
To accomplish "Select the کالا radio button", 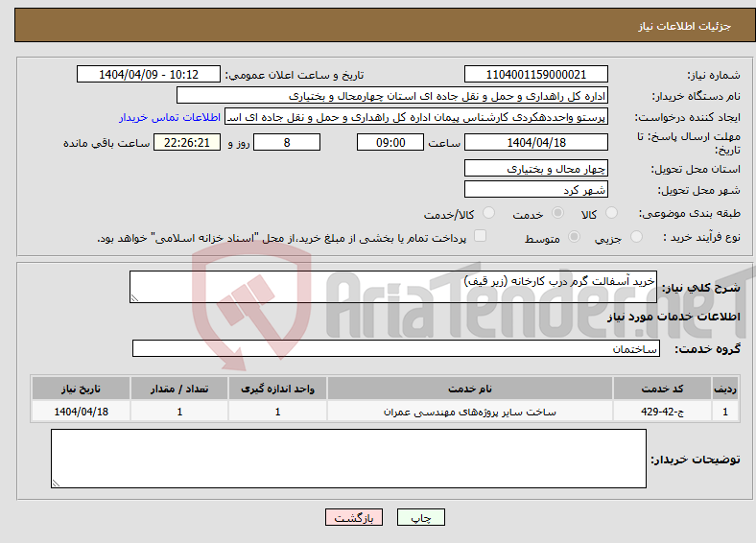I will pyautogui.click(x=611, y=213).
